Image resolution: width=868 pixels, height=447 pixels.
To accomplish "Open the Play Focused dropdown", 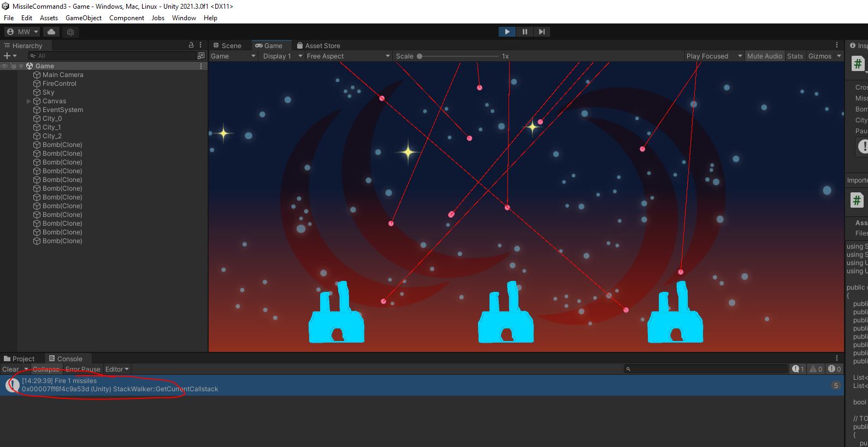I will 713,56.
